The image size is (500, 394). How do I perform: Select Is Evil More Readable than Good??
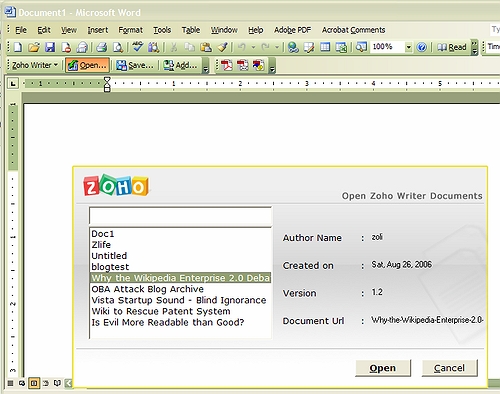coord(180,322)
